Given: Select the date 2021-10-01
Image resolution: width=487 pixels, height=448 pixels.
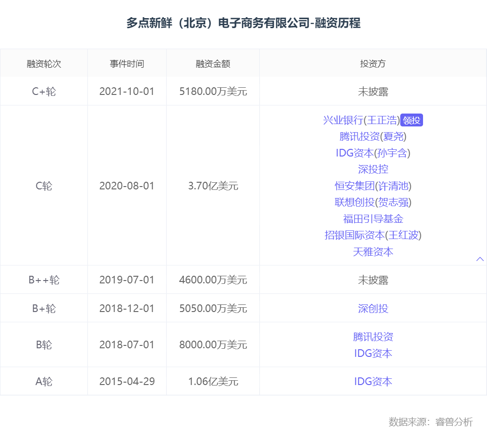Looking at the screenshot, I should point(127,92).
